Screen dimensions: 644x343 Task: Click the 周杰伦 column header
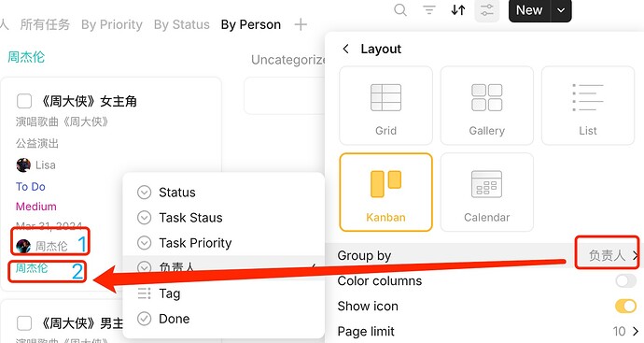26,57
